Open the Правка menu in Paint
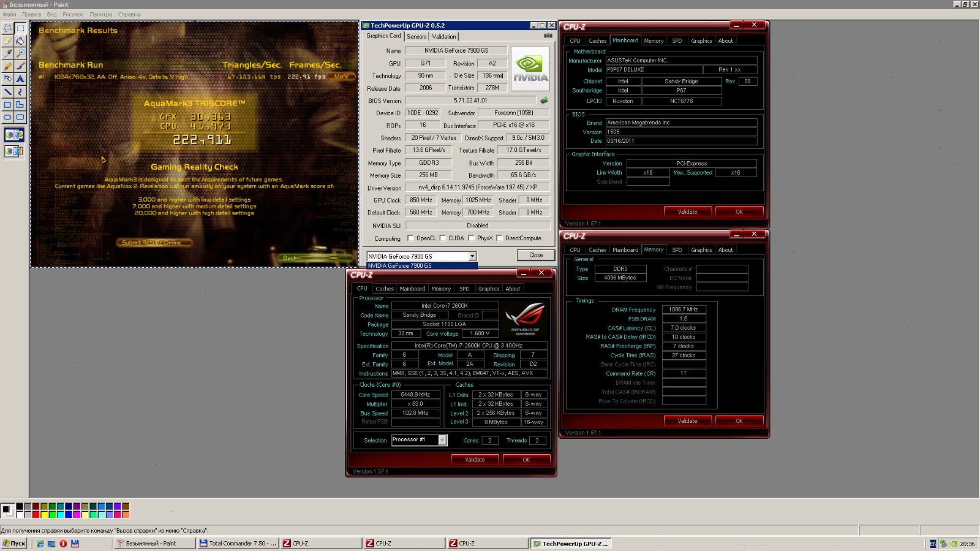Image resolution: width=980 pixels, height=551 pixels. click(x=31, y=14)
